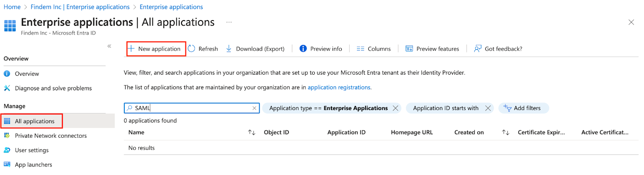This screenshot has width=644, height=175.
Task: Click Download (Export)
Action: coord(255,49)
